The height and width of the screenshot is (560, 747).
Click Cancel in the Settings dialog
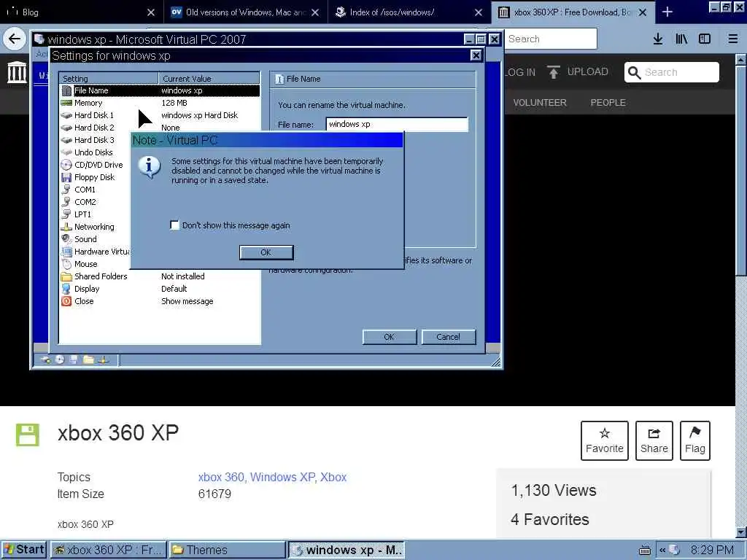[449, 337]
